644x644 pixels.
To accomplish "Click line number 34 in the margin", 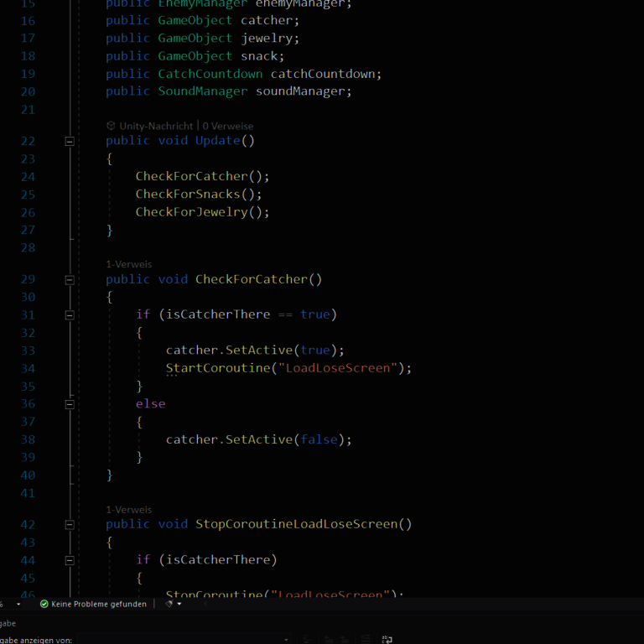I will click(x=28, y=368).
